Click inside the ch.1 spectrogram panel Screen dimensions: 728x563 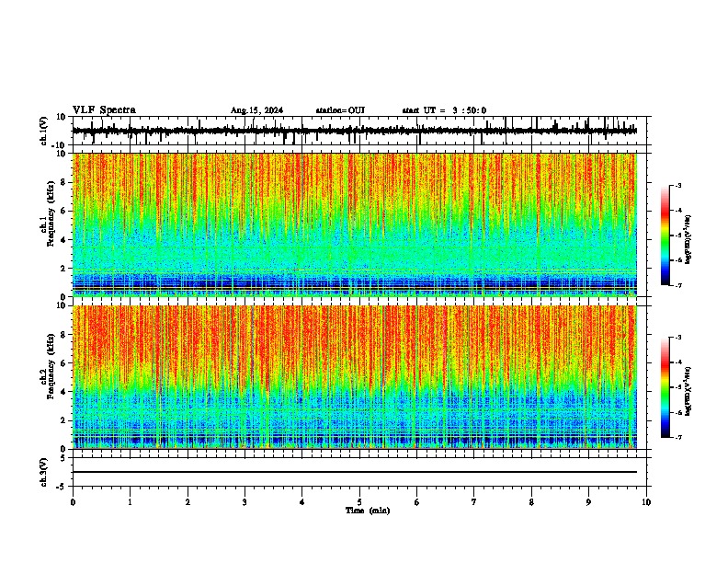(354, 224)
